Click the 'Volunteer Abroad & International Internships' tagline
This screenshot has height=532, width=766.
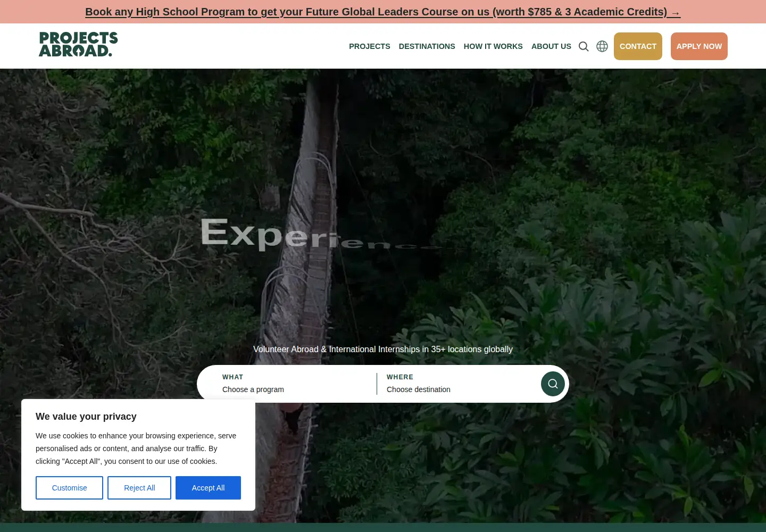[x=383, y=349]
